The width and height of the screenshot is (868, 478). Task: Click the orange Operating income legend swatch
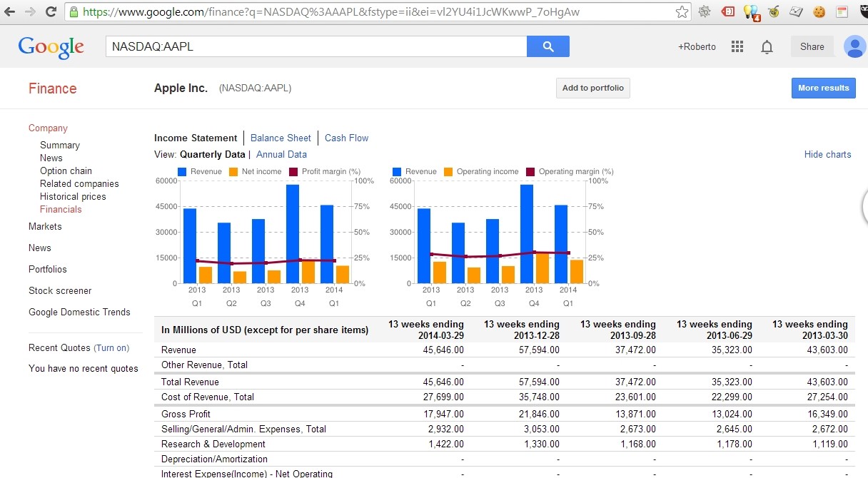[448, 172]
